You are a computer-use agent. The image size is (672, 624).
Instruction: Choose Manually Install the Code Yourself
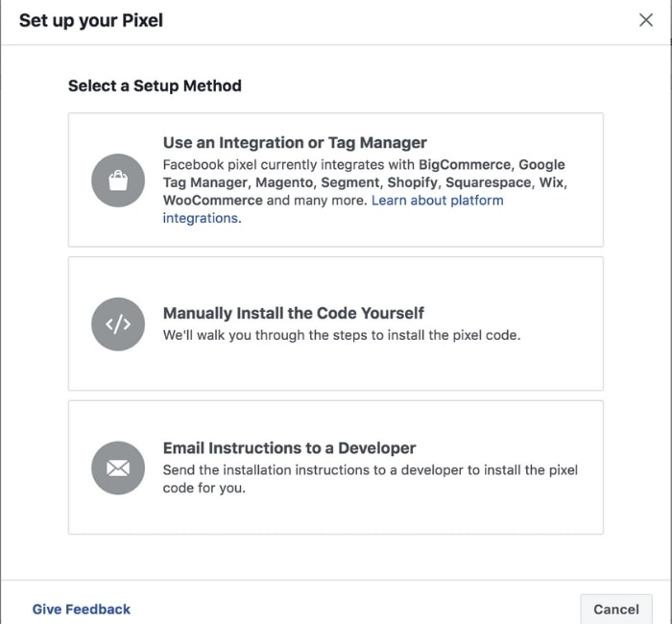[x=293, y=313]
